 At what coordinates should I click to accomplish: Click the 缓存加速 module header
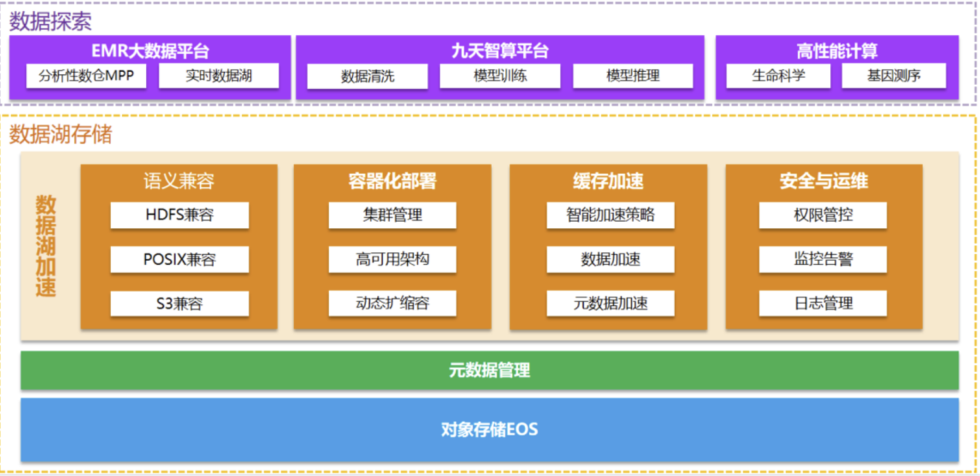[607, 181]
